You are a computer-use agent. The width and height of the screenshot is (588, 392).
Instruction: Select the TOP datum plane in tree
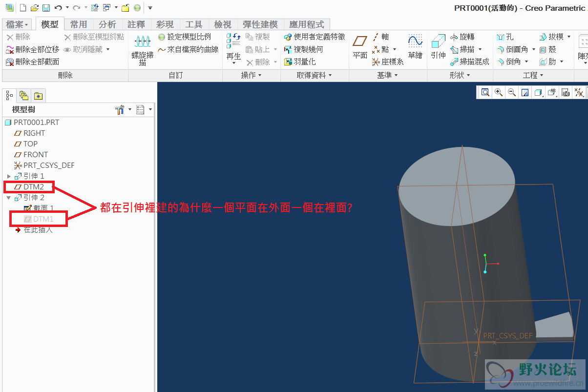(x=26, y=144)
